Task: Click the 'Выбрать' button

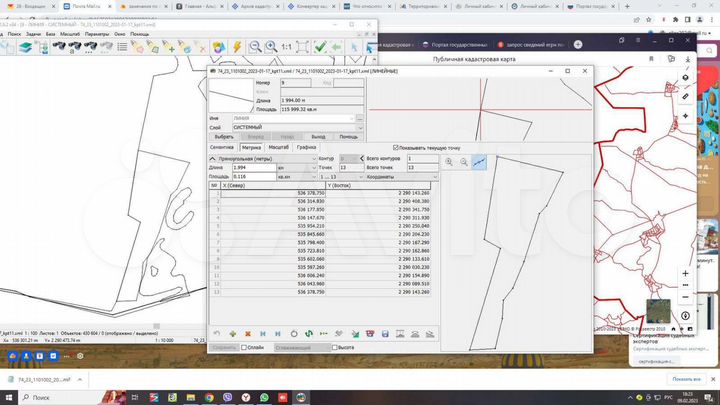Action: pos(224,137)
